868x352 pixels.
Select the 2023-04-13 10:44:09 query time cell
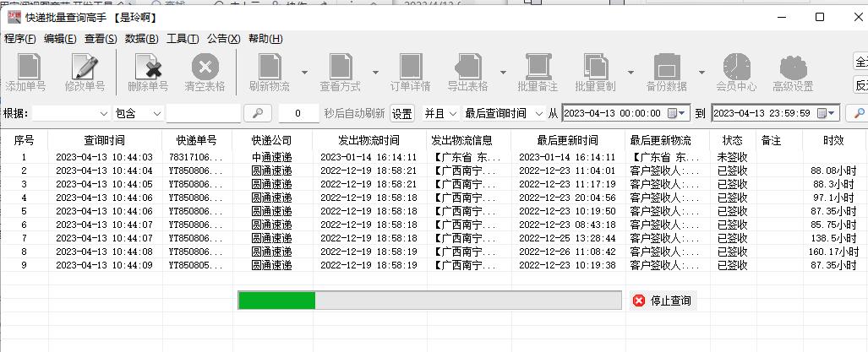[104, 265]
